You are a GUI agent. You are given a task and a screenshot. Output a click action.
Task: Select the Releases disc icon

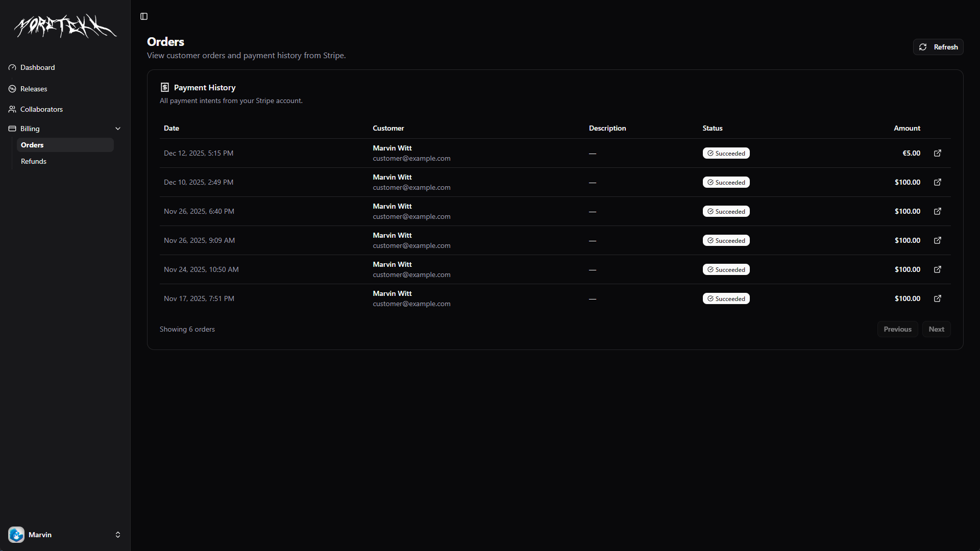pos(12,89)
